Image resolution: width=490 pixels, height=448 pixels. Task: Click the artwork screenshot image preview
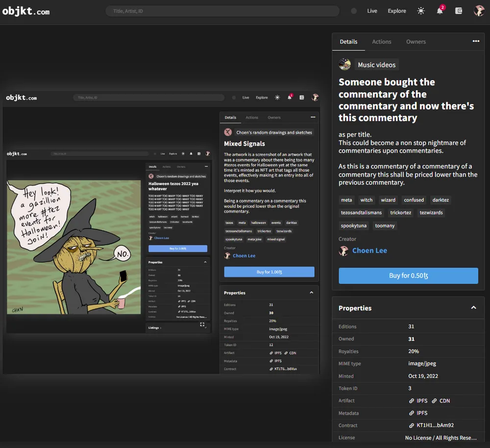[161, 232]
